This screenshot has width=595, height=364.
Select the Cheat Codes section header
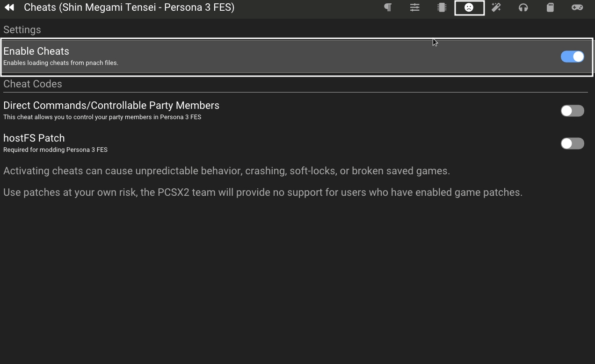pos(33,84)
